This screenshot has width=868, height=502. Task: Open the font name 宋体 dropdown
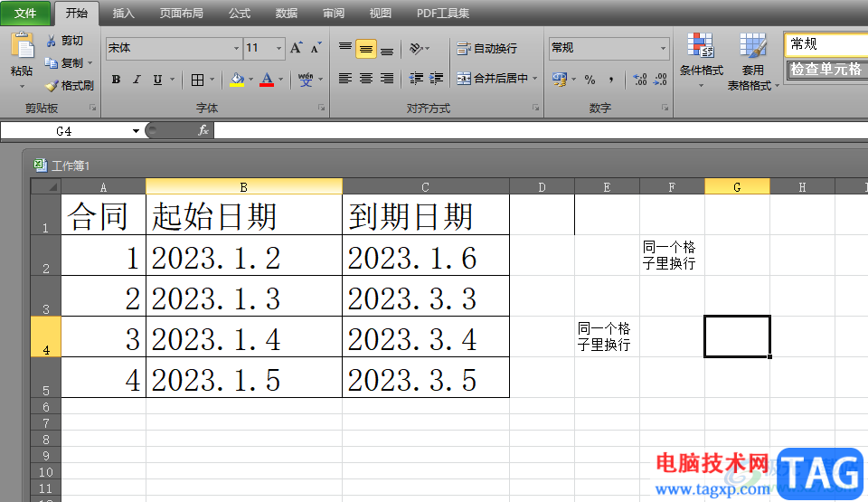tap(236, 48)
